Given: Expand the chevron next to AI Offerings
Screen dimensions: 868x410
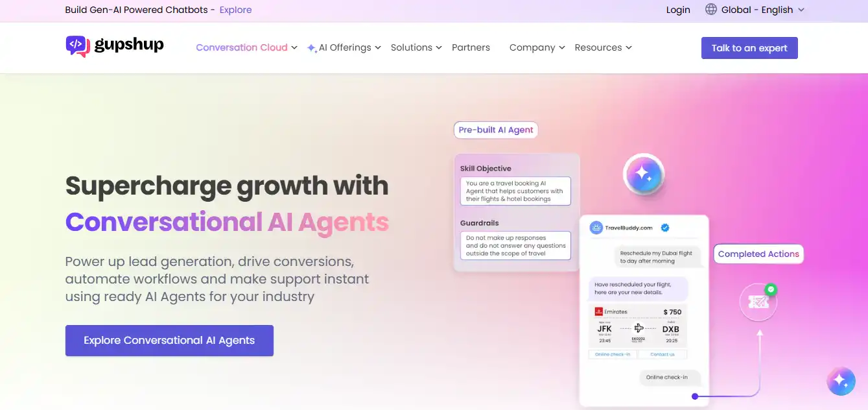Looking at the screenshot, I should pyautogui.click(x=378, y=47).
